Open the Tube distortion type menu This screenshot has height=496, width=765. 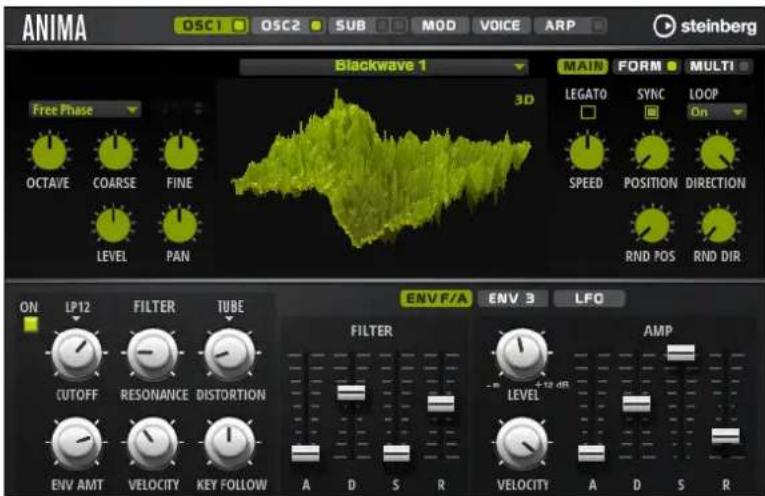[230, 310]
